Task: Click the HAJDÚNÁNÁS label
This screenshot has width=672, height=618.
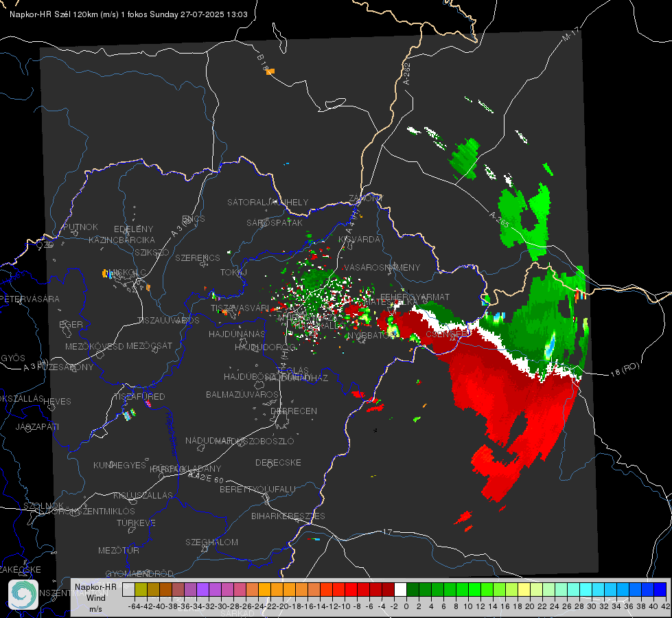Action: (x=237, y=334)
